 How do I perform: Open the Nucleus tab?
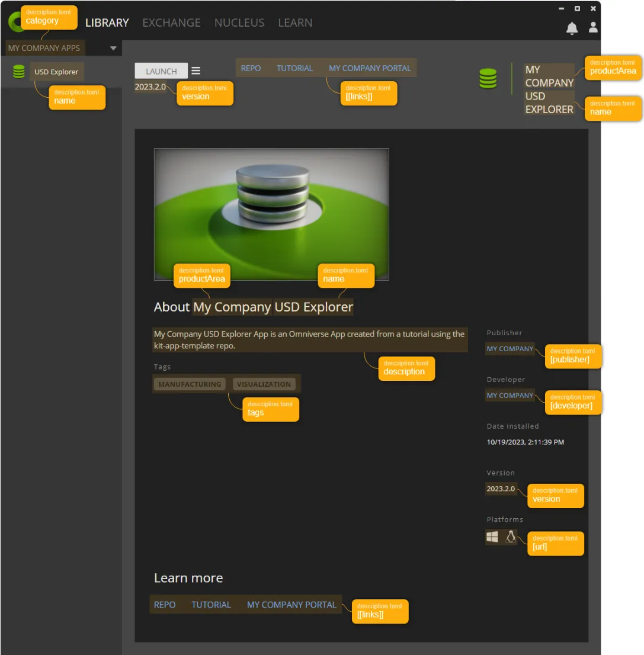coord(239,23)
